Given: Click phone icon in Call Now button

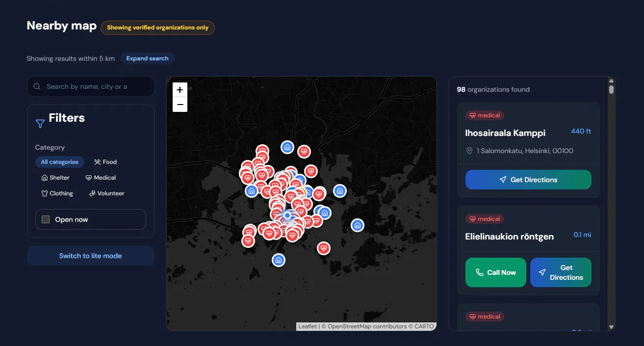Looking at the screenshot, I should click(480, 272).
